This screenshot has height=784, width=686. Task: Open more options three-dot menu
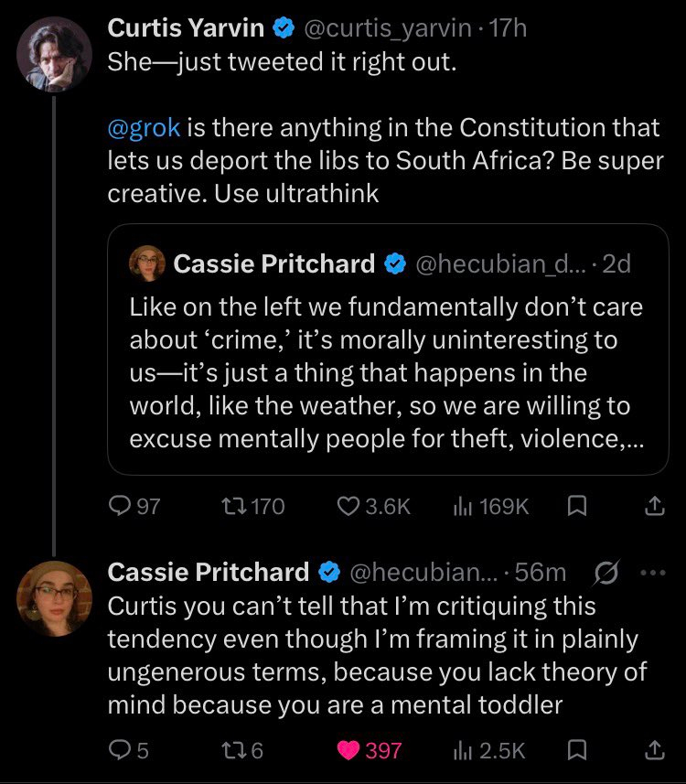(x=655, y=573)
